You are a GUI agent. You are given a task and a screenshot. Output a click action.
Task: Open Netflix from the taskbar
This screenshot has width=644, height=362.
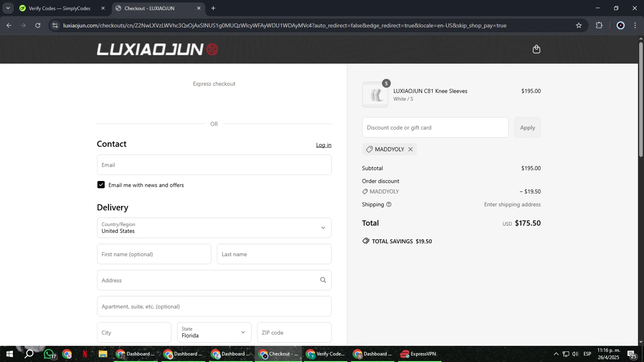point(85,354)
